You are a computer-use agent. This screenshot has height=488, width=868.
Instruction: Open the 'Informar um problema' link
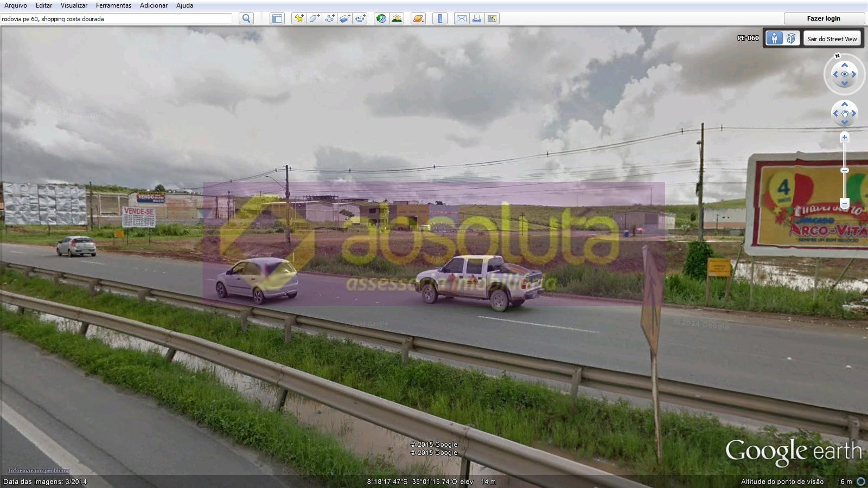click(x=39, y=471)
